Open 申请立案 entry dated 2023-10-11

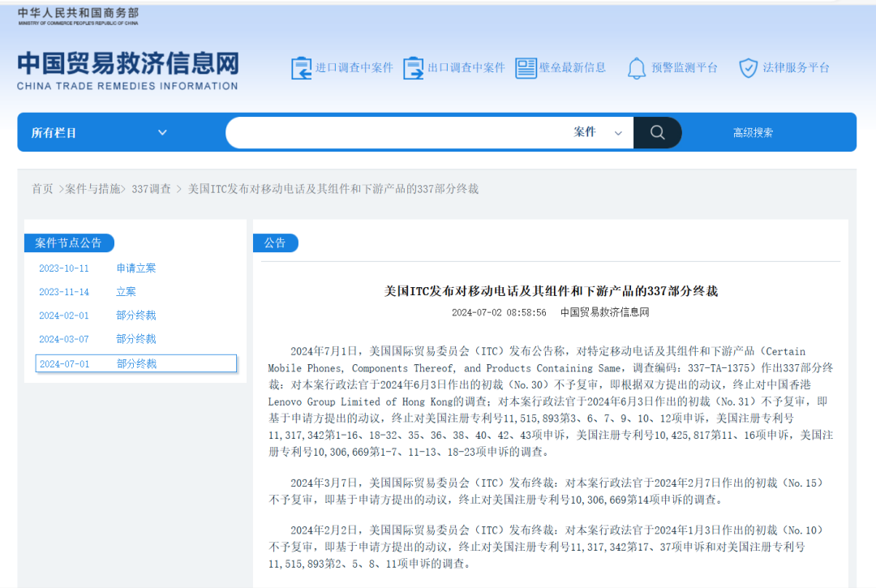pyautogui.click(x=135, y=268)
